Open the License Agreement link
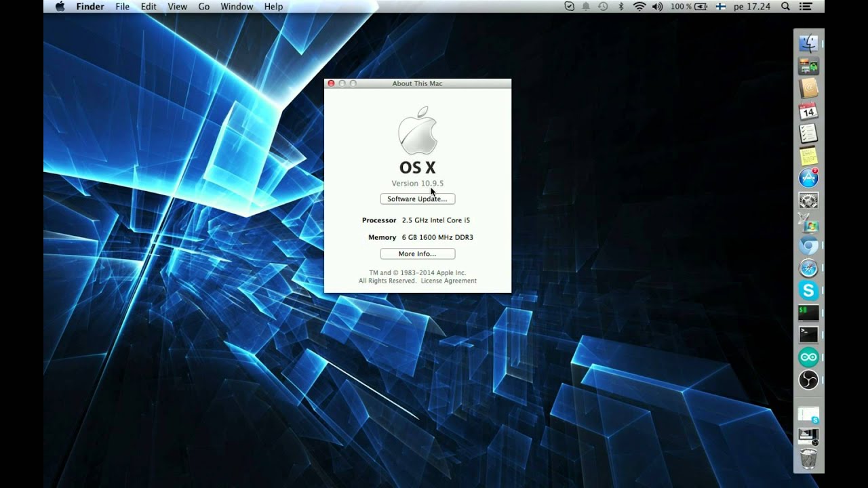 point(448,281)
